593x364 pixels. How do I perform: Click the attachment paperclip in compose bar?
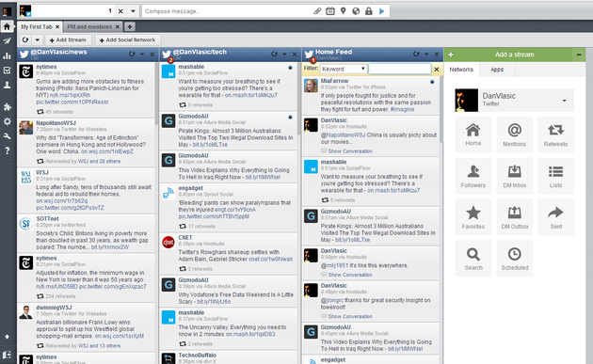pyautogui.click(x=317, y=11)
